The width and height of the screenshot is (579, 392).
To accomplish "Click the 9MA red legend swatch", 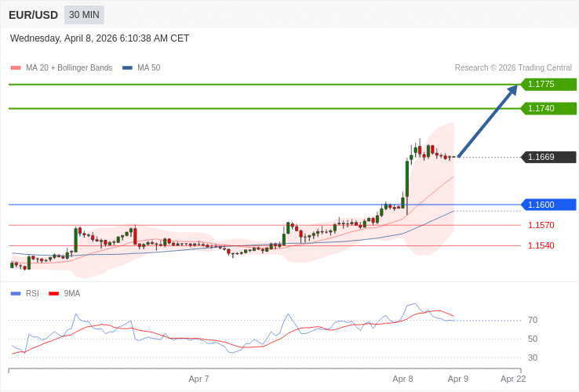I will click(x=54, y=294).
